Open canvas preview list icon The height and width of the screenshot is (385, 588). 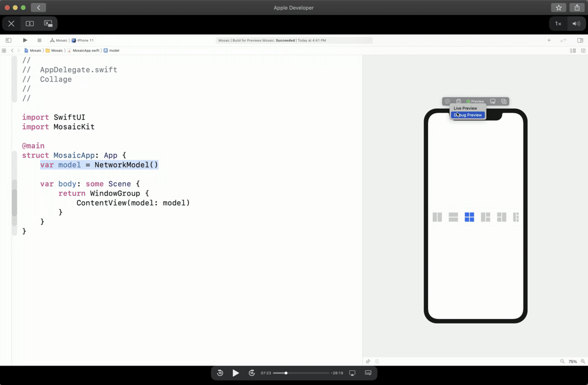tap(377, 361)
